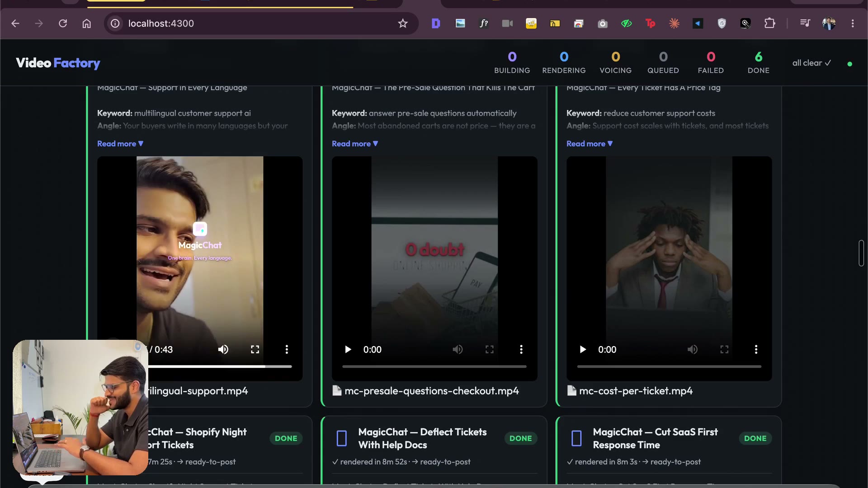Open the gray video camera extension
Screen dimensions: 868x488
point(507,23)
